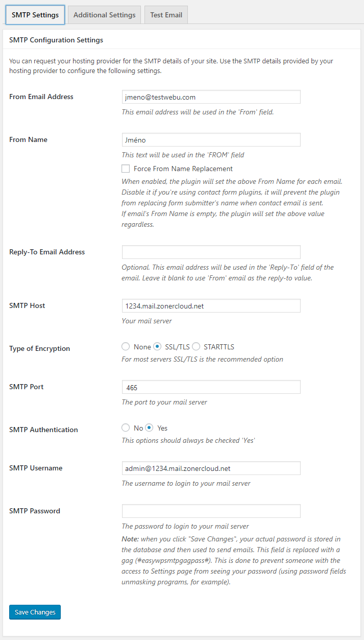Image resolution: width=364 pixels, height=640 pixels.
Task: Focus the From Name text field
Action: click(x=211, y=140)
